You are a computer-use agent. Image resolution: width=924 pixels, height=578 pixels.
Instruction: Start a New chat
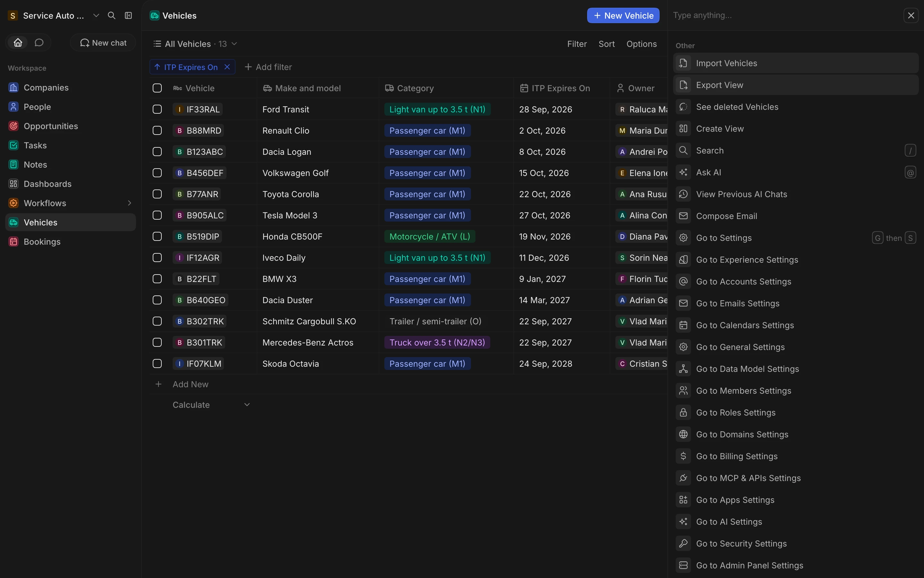[x=103, y=43]
